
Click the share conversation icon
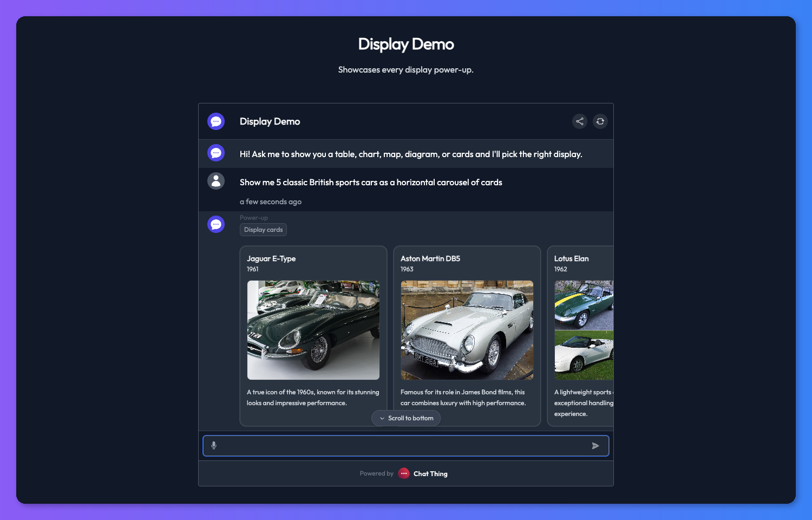[x=580, y=121]
